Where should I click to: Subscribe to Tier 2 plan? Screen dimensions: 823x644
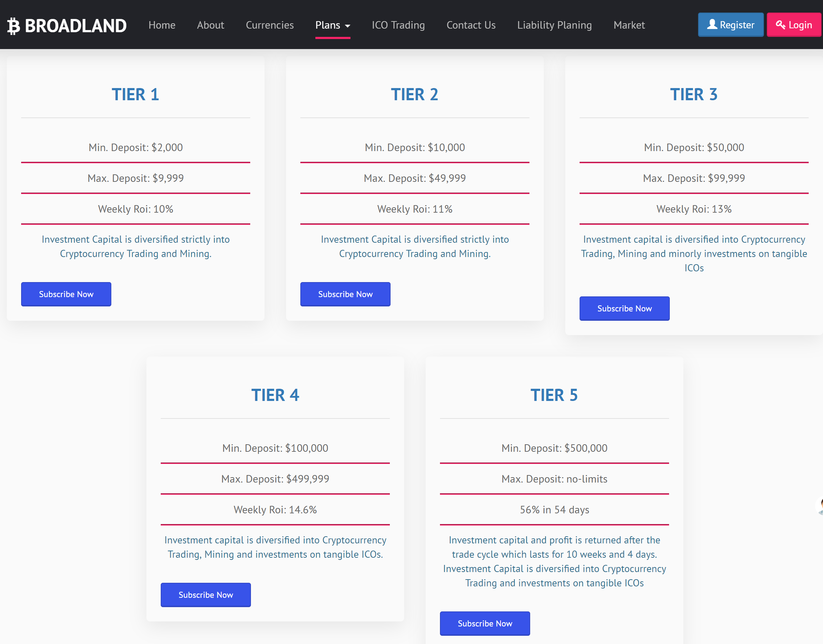click(345, 294)
